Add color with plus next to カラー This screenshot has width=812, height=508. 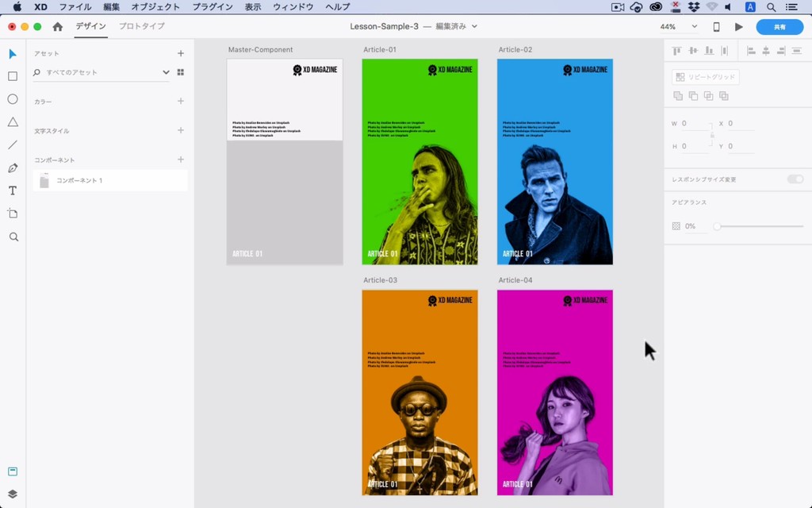pos(181,101)
